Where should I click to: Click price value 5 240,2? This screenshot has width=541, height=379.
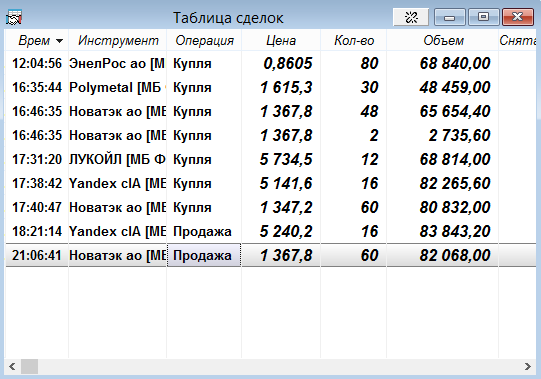[x=286, y=231]
